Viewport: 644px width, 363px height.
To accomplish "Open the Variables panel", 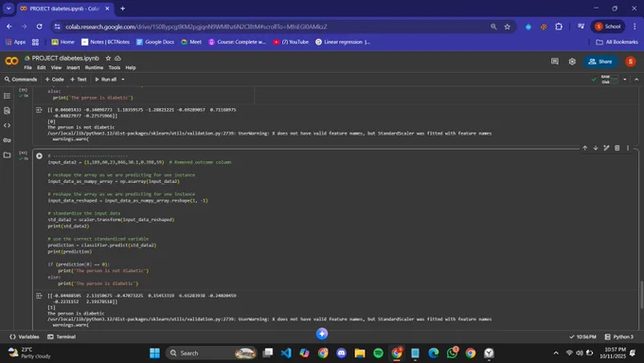I will (x=25, y=336).
